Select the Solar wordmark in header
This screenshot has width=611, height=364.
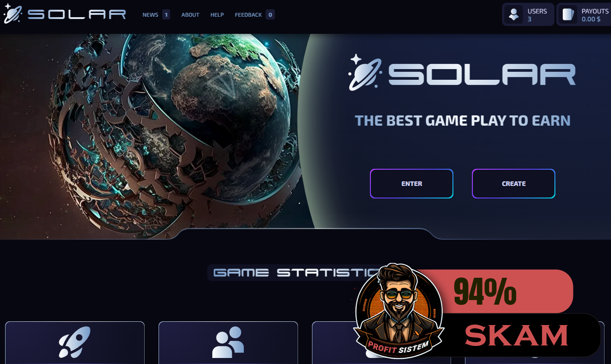click(x=77, y=14)
